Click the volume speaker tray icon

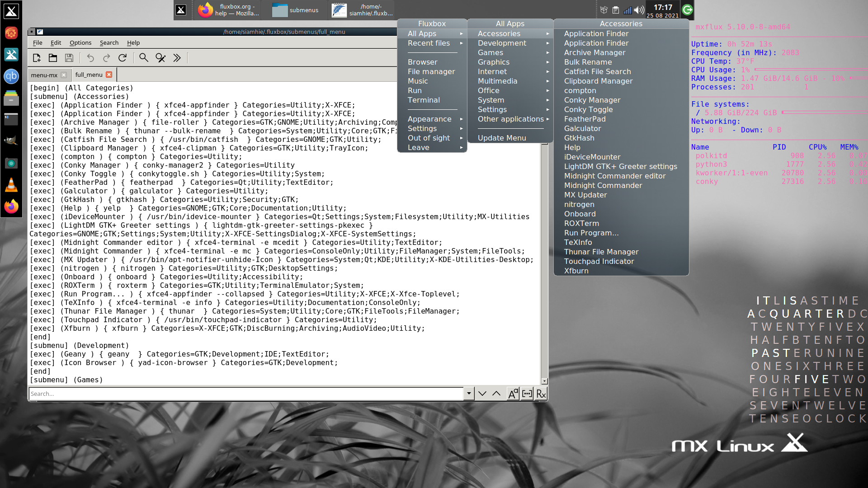pyautogui.click(x=639, y=10)
